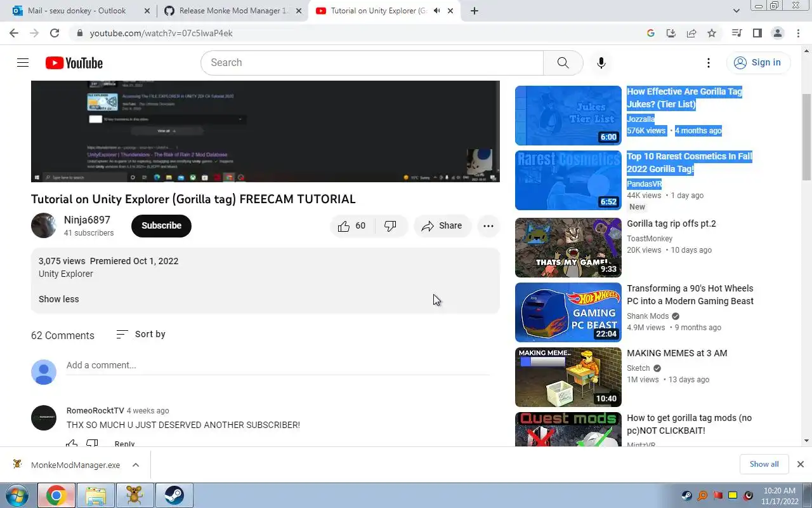The width and height of the screenshot is (812, 508).
Task: Start voice search with microphone icon
Action: tap(601, 62)
